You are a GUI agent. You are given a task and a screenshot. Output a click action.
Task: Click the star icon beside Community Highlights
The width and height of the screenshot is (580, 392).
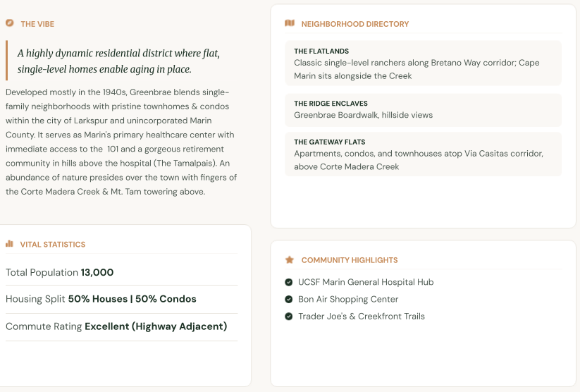pyautogui.click(x=290, y=260)
